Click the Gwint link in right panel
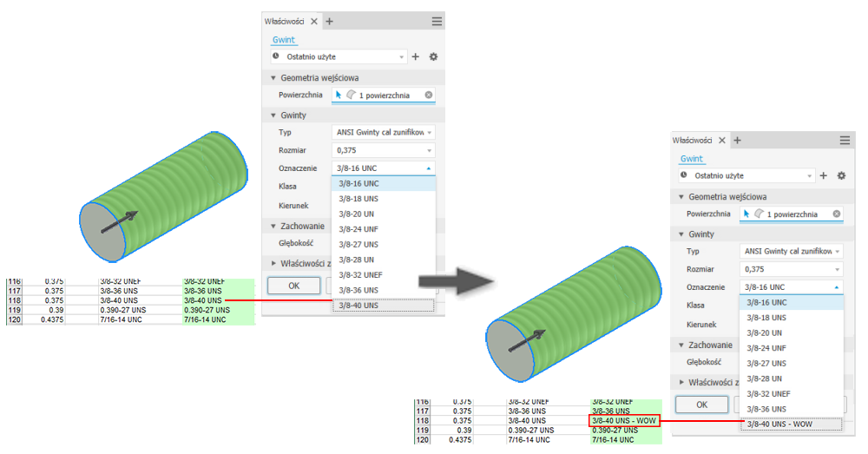Image resolution: width=868 pixels, height=454 pixels. click(x=692, y=159)
